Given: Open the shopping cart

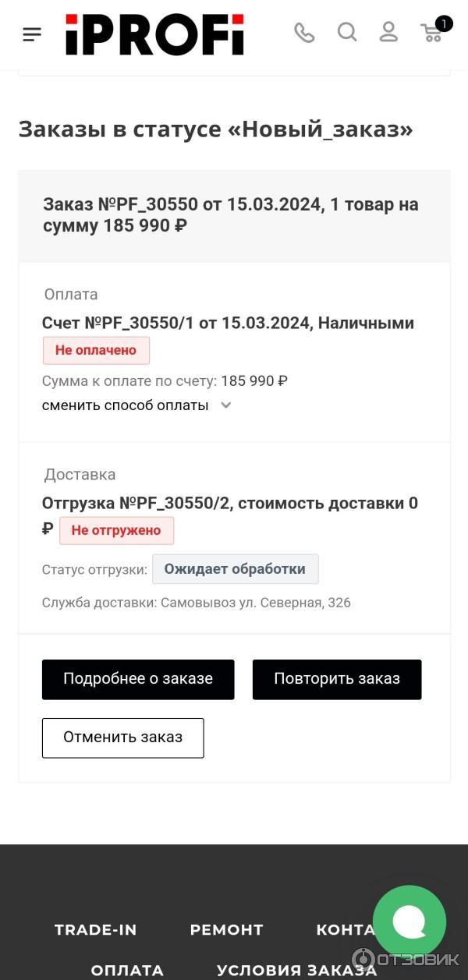Looking at the screenshot, I should point(432,33).
